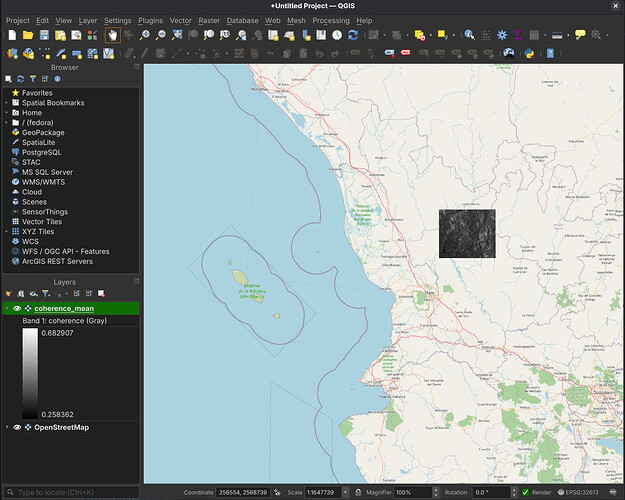Open Processing Toolbox gear icon

click(x=502, y=35)
